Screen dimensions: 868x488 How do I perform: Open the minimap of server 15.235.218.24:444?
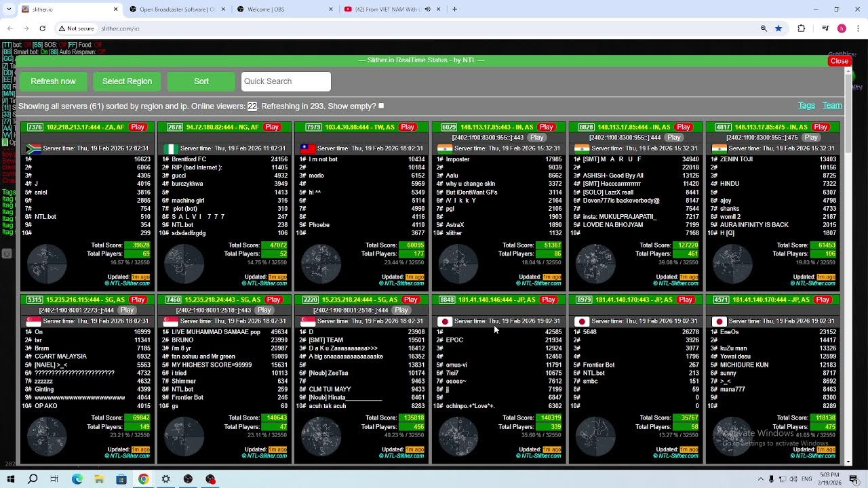321,436
